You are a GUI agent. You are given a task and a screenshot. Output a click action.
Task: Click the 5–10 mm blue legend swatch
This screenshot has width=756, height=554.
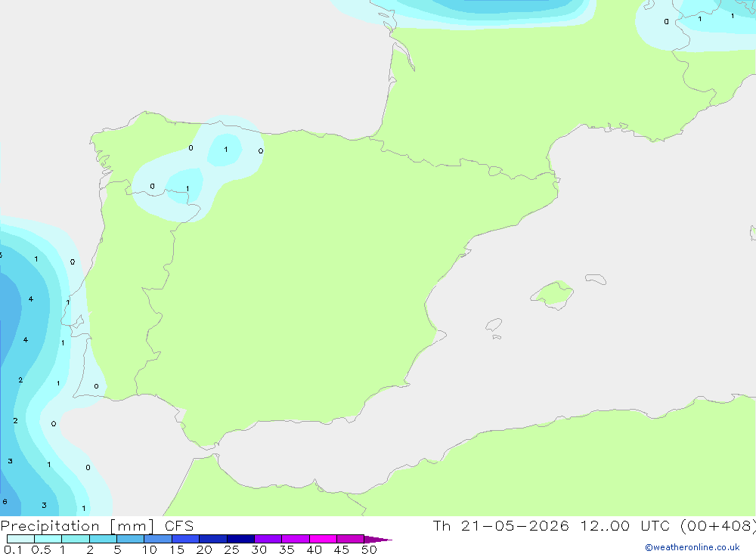tap(131, 539)
